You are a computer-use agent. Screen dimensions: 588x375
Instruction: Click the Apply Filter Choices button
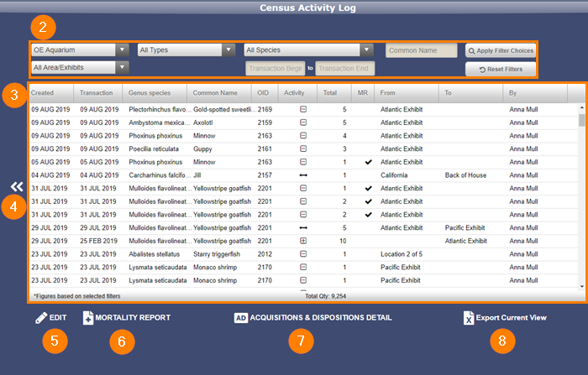(501, 50)
